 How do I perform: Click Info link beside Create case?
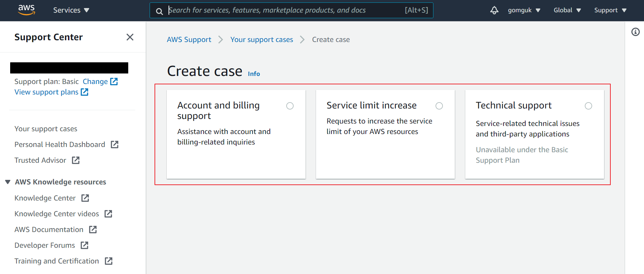254,74
